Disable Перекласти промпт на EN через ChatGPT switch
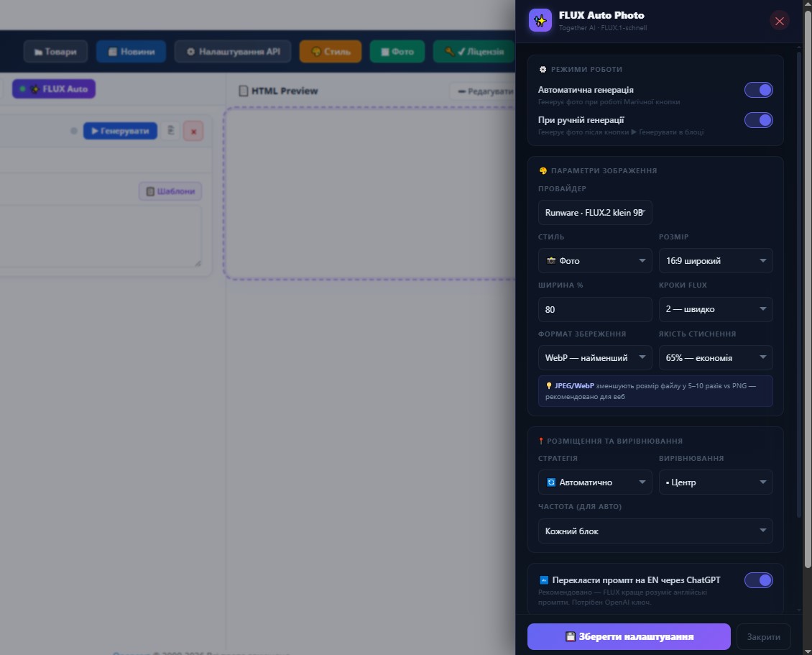The height and width of the screenshot is (655, 812). 759,580
